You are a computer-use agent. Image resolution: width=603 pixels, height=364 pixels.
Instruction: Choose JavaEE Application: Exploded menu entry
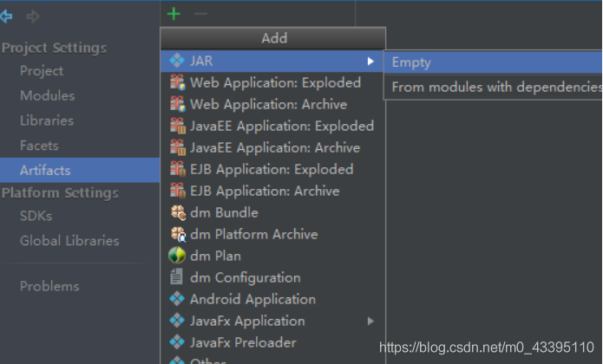tap(272, 126)
